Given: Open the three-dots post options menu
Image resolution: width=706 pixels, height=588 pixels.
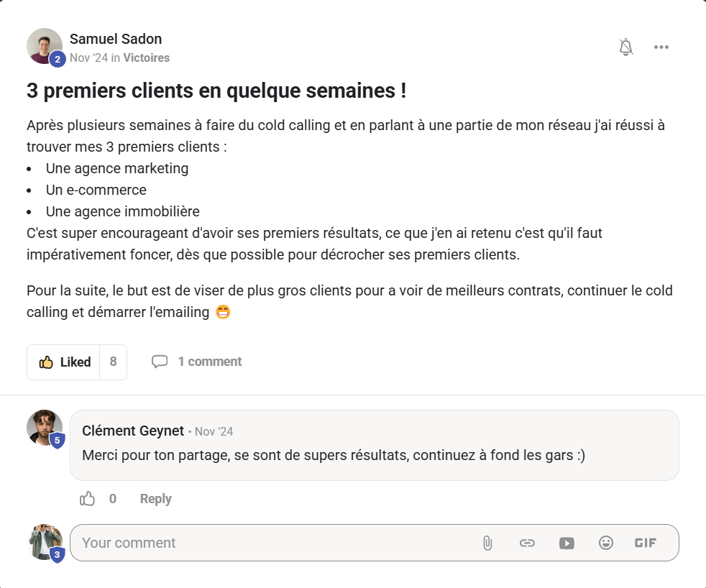Looking at the screenshot, I should (661, 47).
